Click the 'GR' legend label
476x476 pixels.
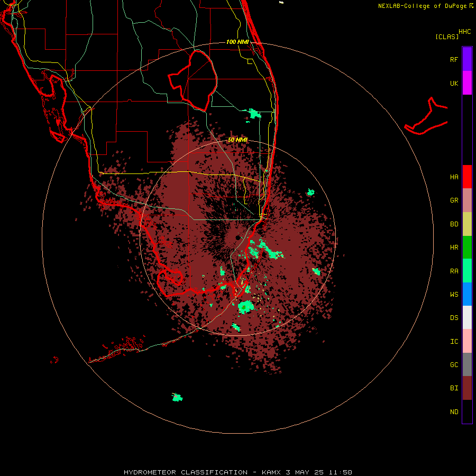pyautogui.click(x=454, y=200)
